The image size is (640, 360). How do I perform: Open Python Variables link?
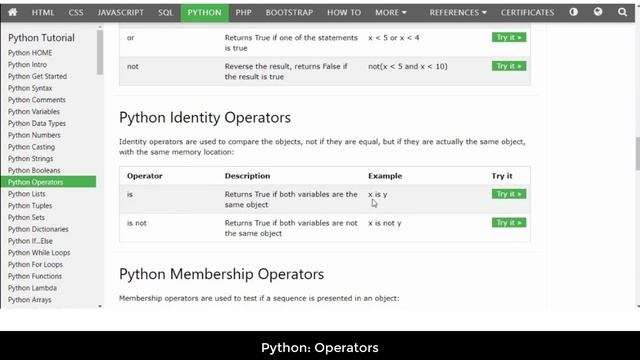click(x=33, y=111)
